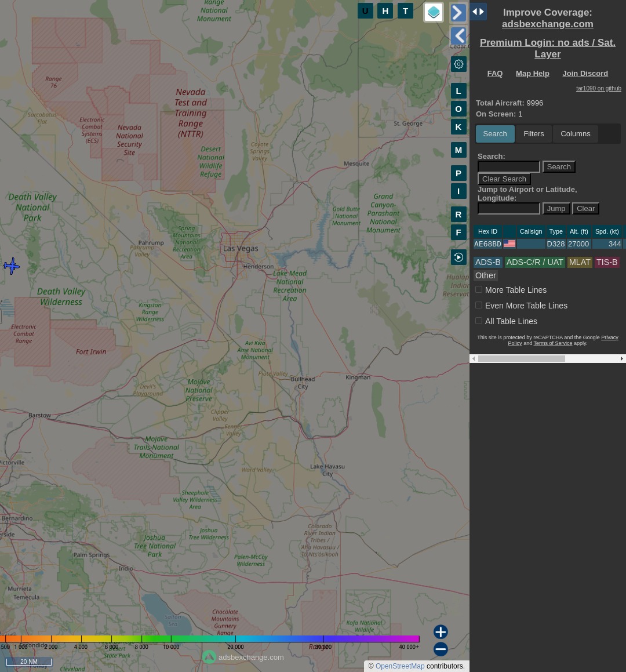
Task: Click the Clear Search button
Action: 504,179
